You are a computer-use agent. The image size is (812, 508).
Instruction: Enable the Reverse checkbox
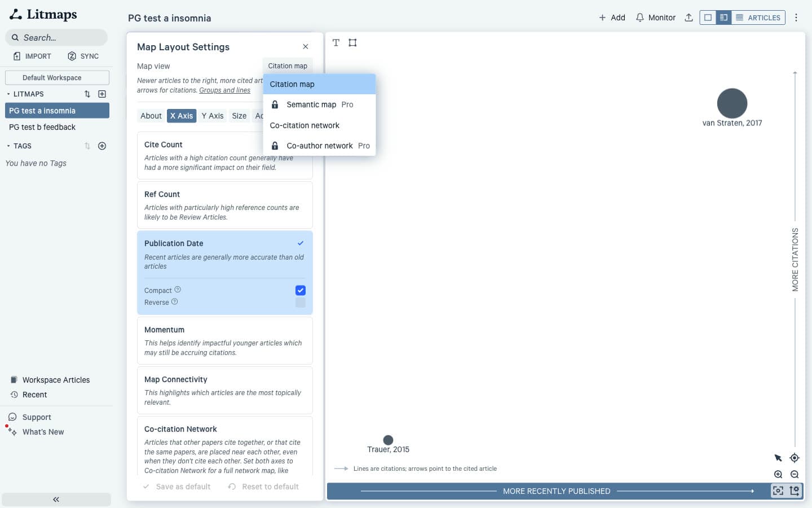pos(301,303)
